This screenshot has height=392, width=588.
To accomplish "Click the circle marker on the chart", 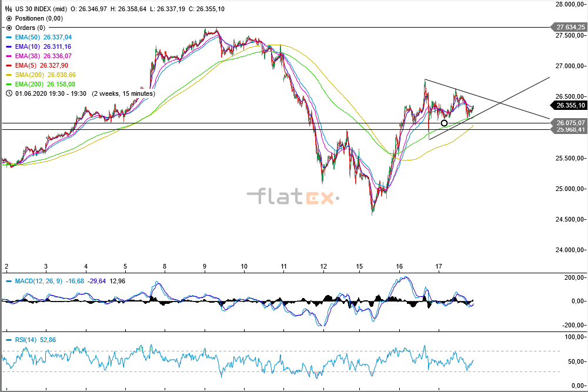I will coord(443,124).
